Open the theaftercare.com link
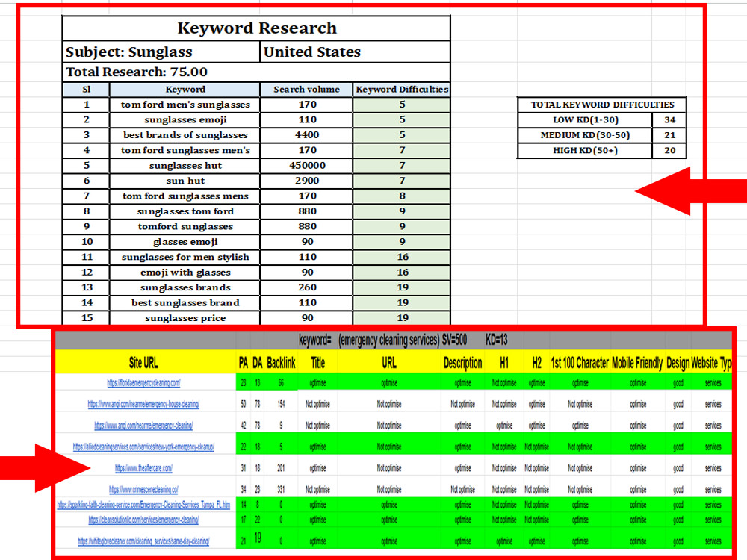The image size is (747, 560). click(143, 469)
